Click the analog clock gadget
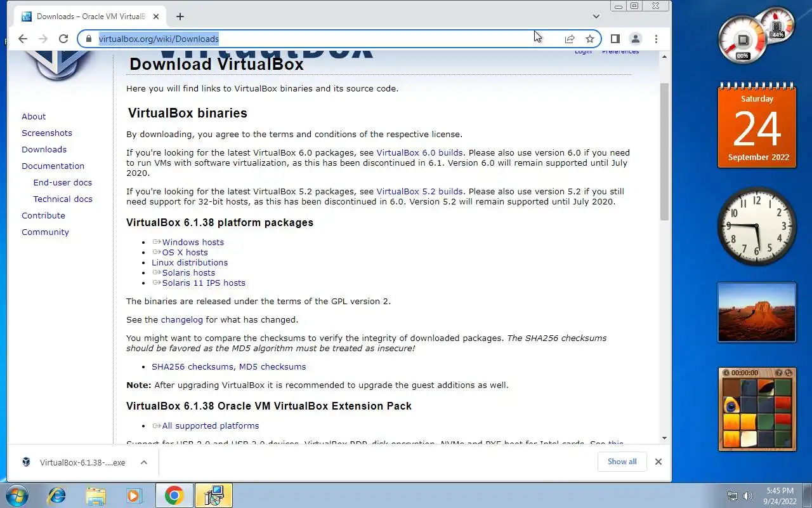812x508 pixels. [757, 227]
